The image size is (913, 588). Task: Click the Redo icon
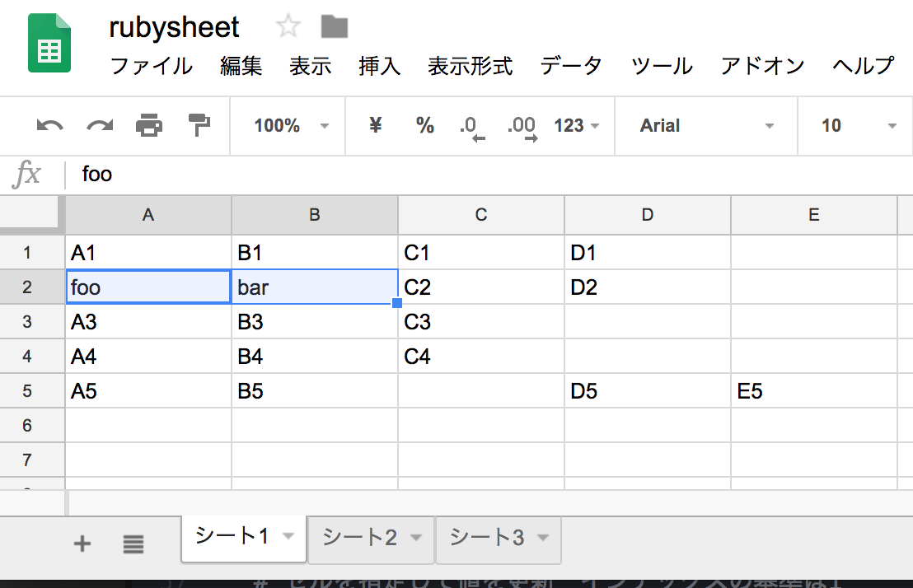pyautogui.click(x=98, y=125)
